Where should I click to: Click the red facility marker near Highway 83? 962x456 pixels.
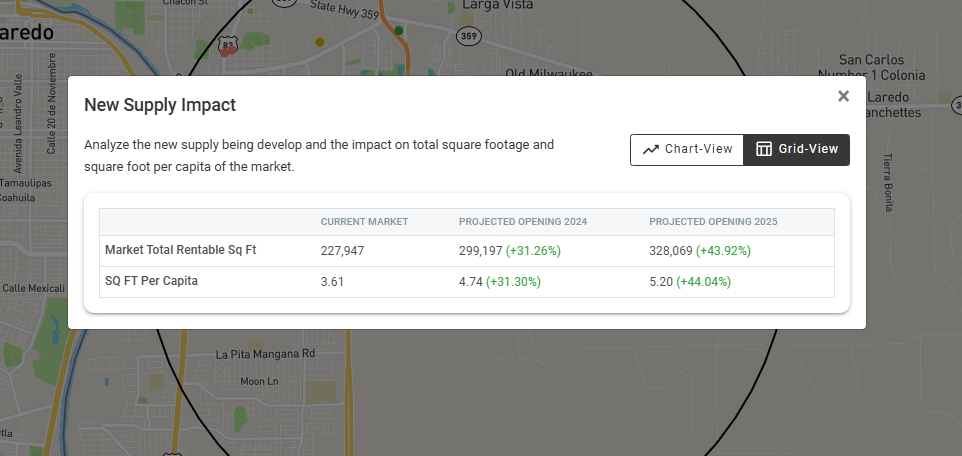(x=227, y=51)
